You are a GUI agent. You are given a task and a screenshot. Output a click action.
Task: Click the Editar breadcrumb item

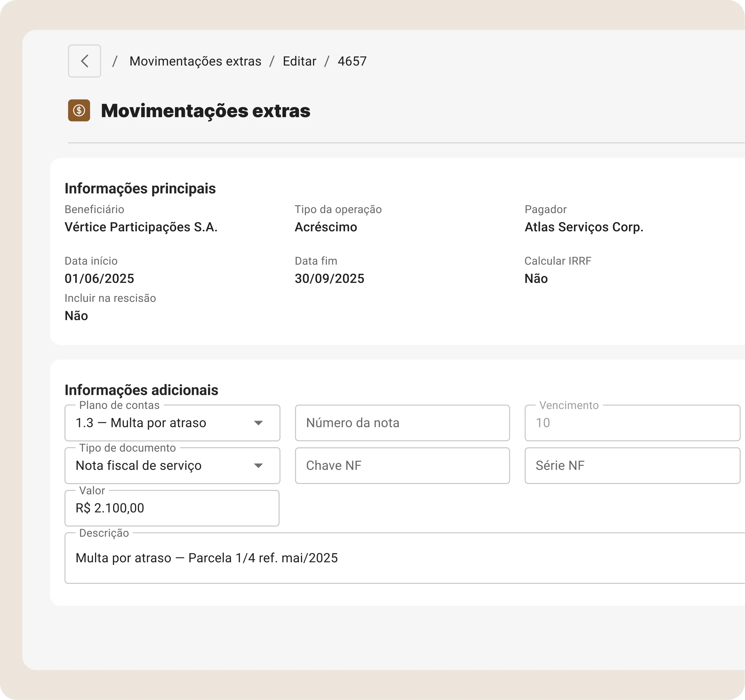299,61
